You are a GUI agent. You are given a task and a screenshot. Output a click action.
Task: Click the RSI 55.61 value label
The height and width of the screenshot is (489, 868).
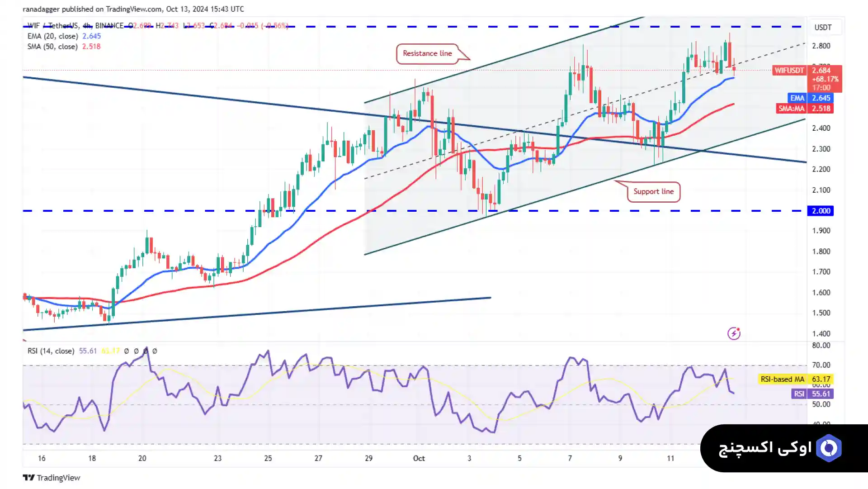click(813, 394)
